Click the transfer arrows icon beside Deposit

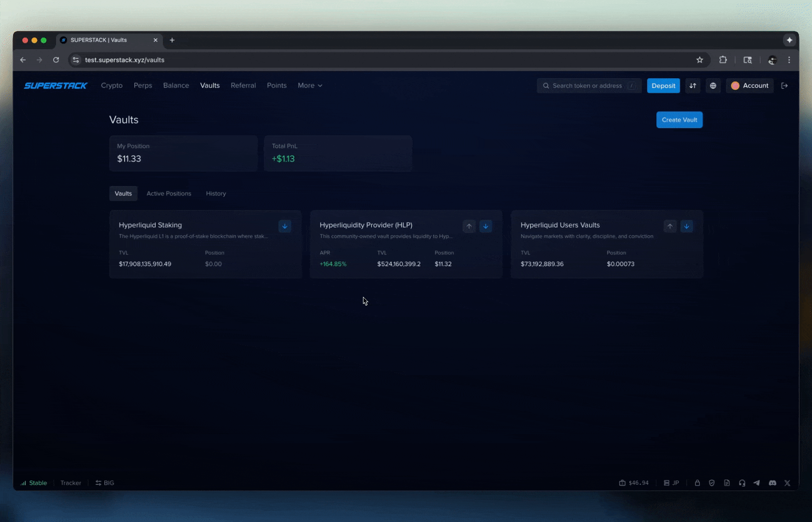tap(693, 86)
